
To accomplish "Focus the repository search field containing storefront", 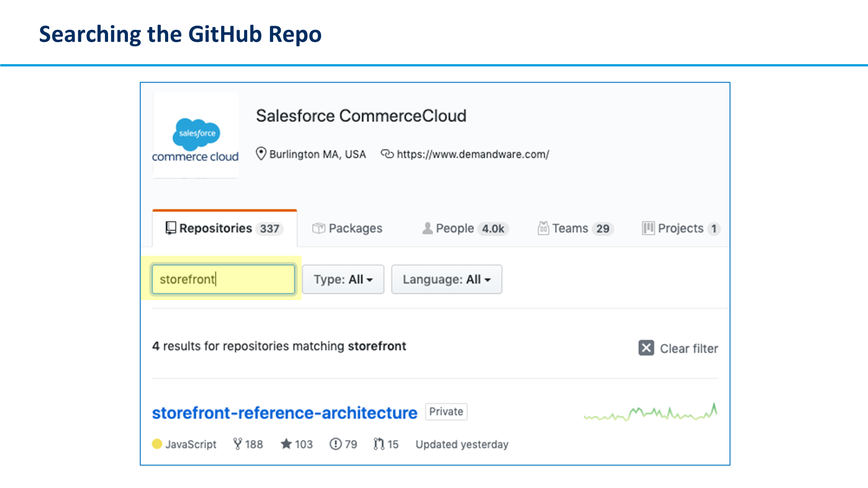I will 223,279.
